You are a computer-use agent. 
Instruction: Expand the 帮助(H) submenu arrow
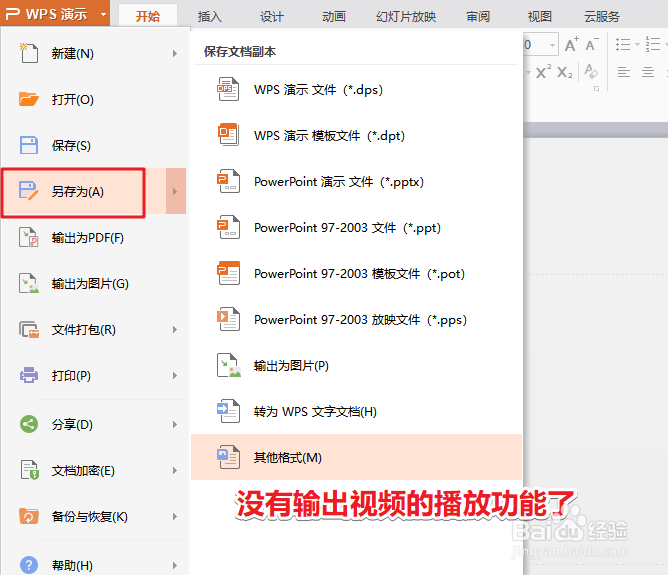coord(175,565)
